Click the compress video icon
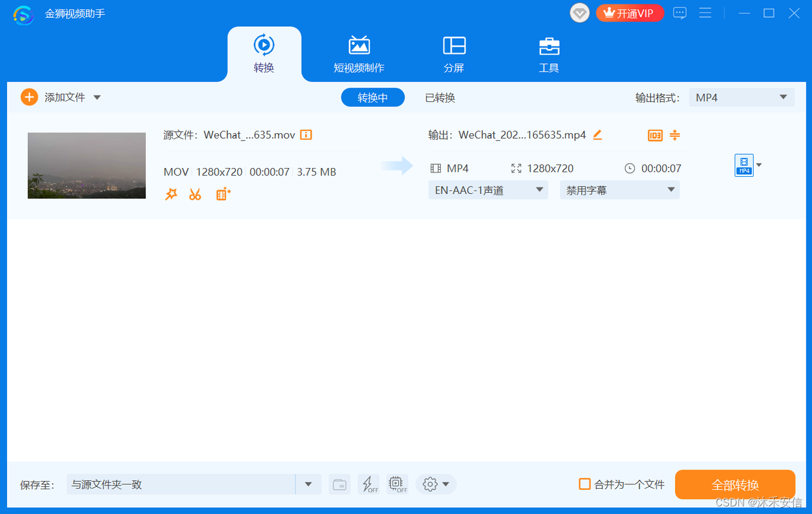The height and width of the screenshot is (514, 812). pyautogui.click(x=675, y=134)
